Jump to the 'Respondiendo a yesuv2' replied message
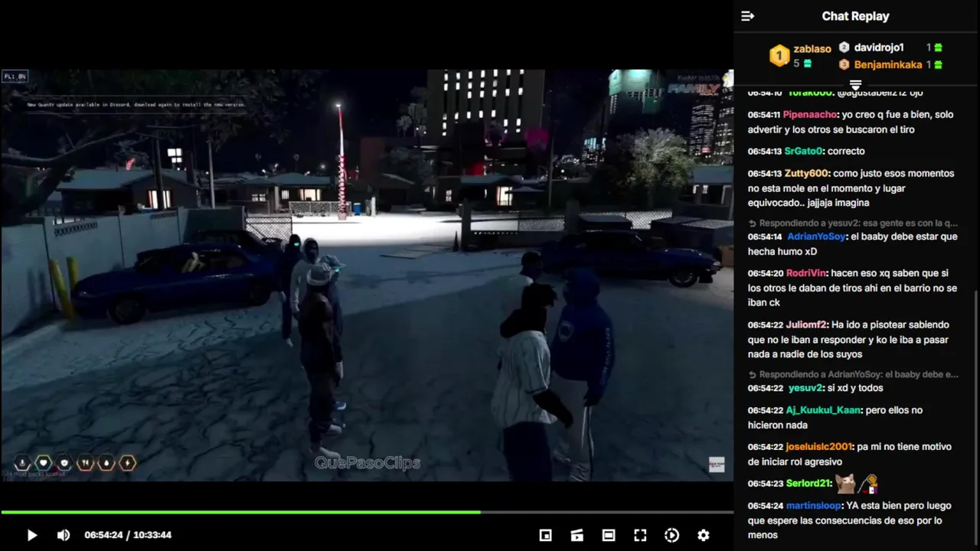 point(853,223)
